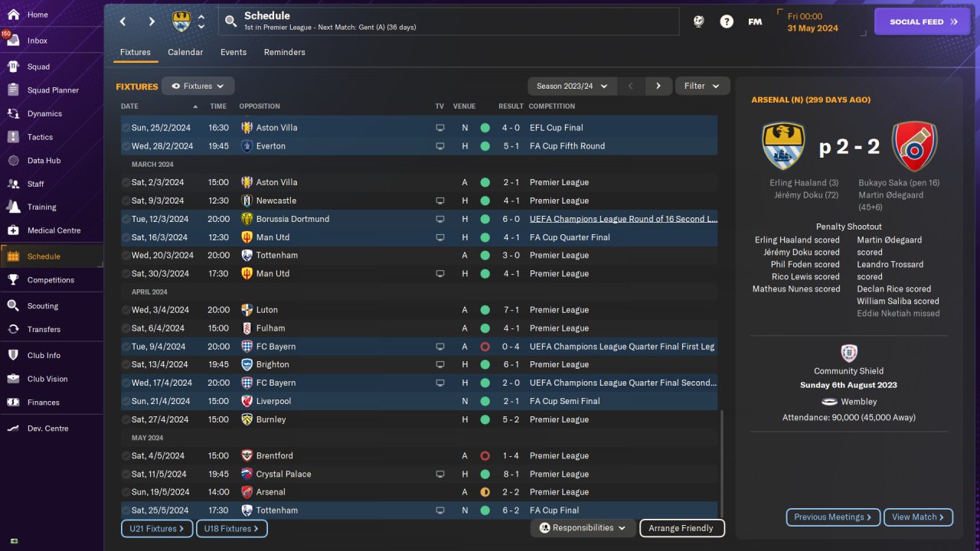Image resolution: width=980 pixels, height=551 pixels.
Task: Open the Filter dropdown
Action: pos(702,86)
